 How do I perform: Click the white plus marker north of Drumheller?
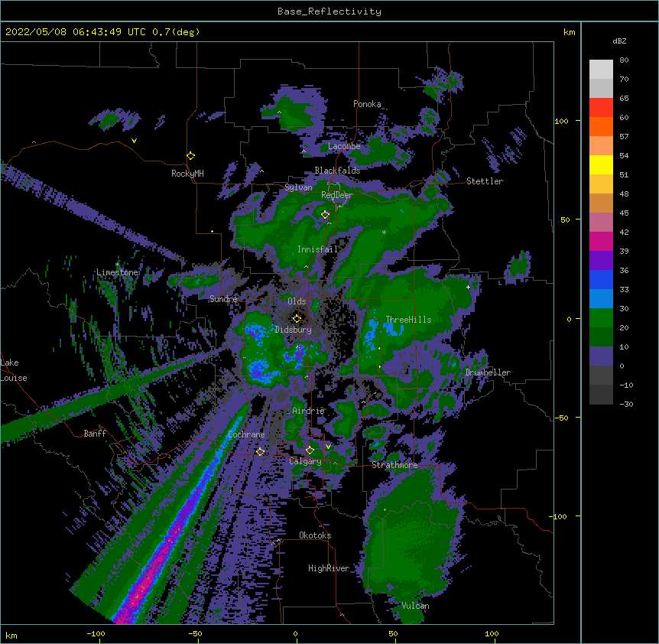468,287
